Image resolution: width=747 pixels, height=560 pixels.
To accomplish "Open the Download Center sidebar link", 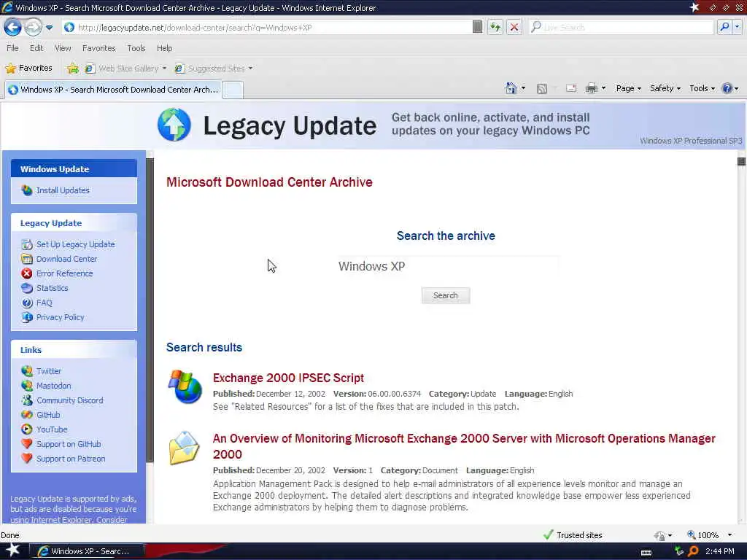I will [66, 259].
